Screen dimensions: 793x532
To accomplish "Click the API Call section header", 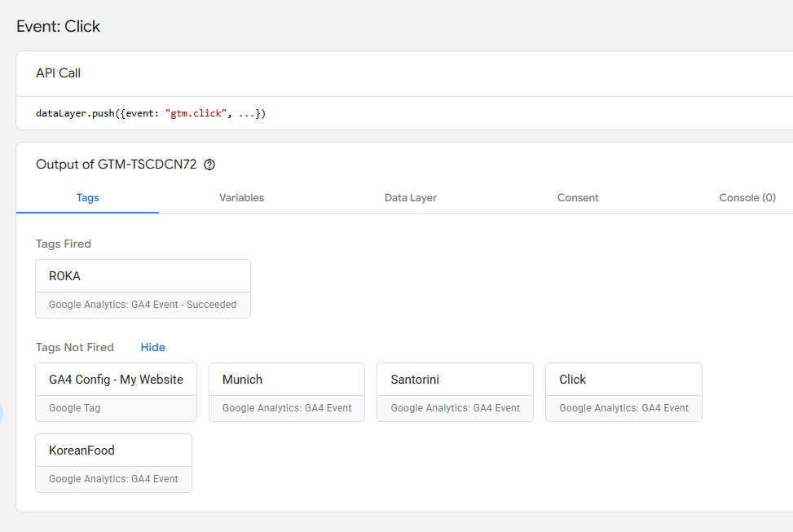I will pos(58,73).
